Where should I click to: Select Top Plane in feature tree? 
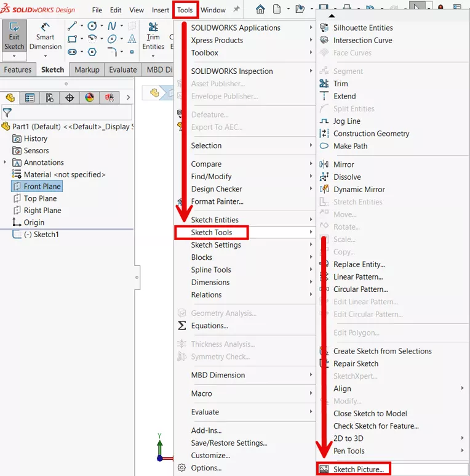[x=35, y=198]
